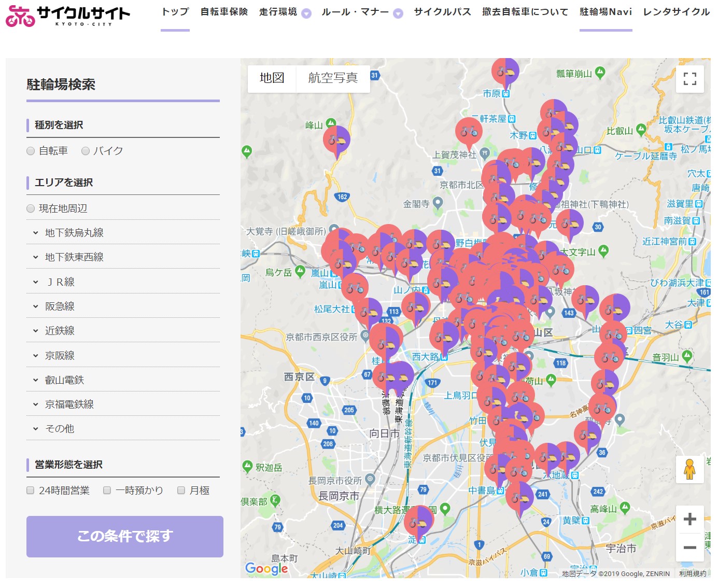Click the parking marker near 淀 station
This screenshot has height=588, width=718.
(418, 520)
